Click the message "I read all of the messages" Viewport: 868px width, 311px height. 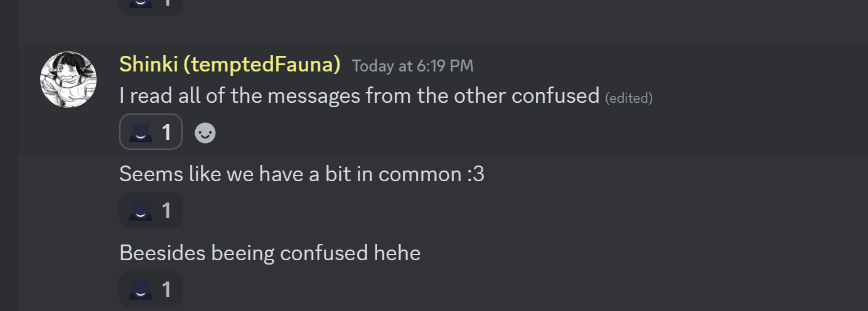coord(359,96)
